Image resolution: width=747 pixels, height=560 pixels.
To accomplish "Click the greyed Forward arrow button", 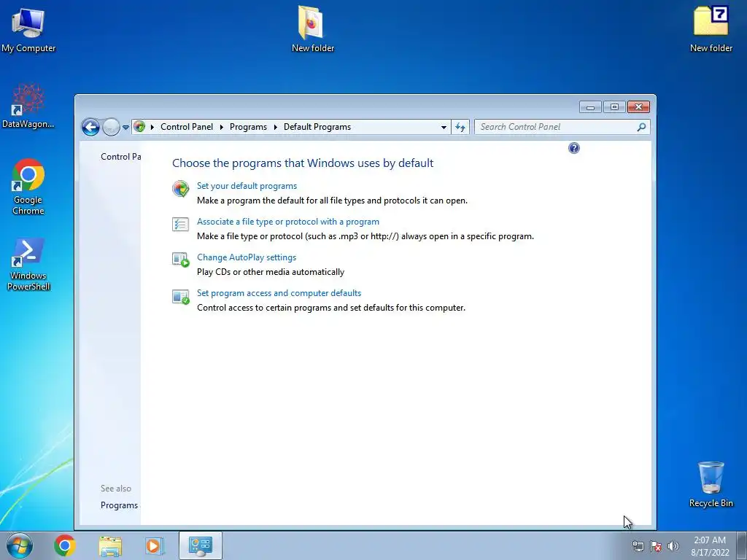I will coord(111,127).
